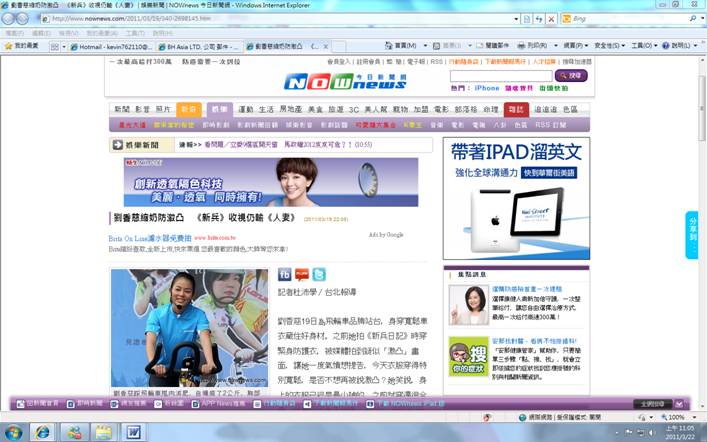This screenshot has width=707, height=442.
Task: Click the red Stop loading X icon
Action: pos(551,19)
